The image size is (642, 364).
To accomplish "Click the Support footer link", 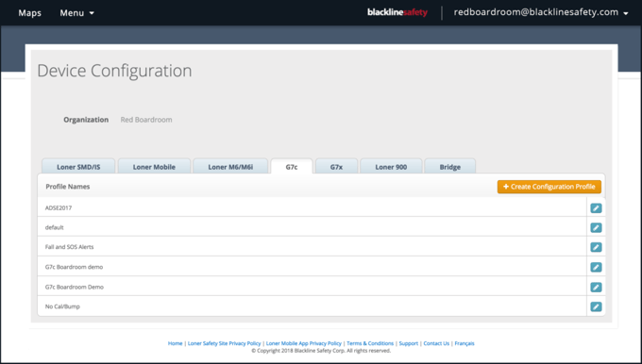I will [408, 343].
